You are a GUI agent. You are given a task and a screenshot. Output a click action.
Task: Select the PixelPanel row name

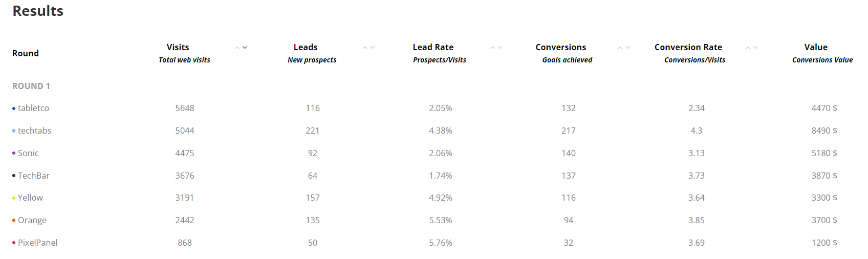(37, 243)
